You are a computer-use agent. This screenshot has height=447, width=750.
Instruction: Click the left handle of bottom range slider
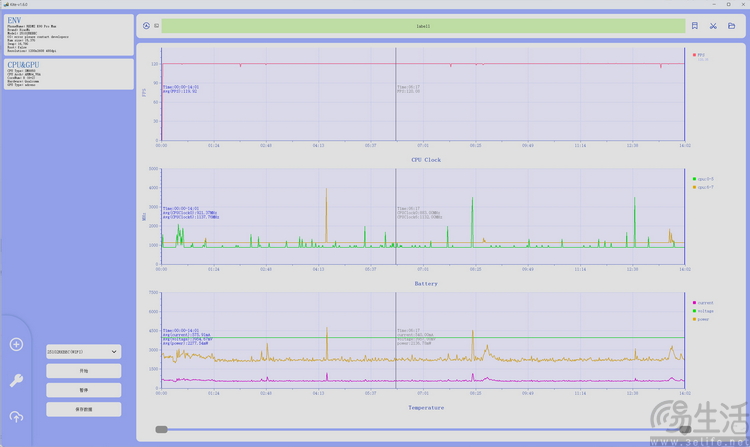click(160, 429)
